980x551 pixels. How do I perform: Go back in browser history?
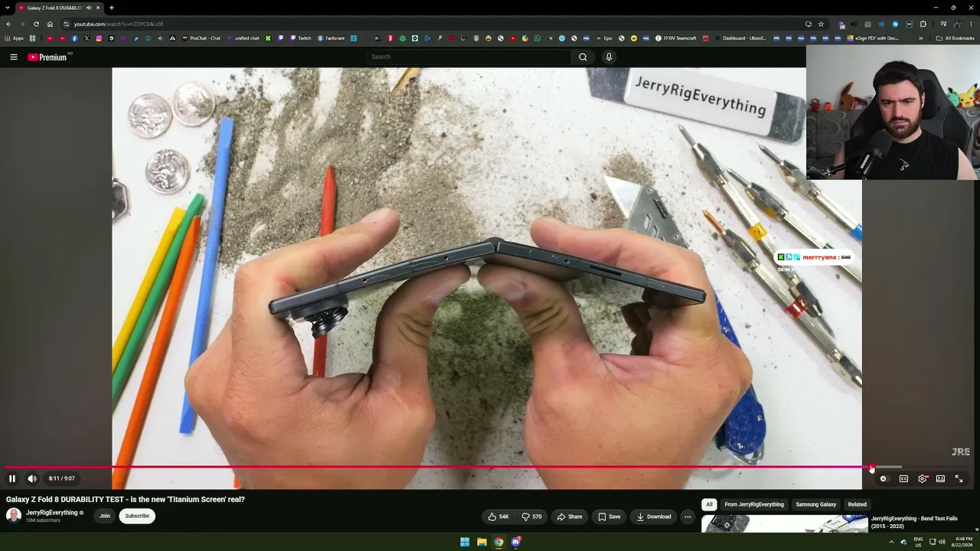coord(9,24)
